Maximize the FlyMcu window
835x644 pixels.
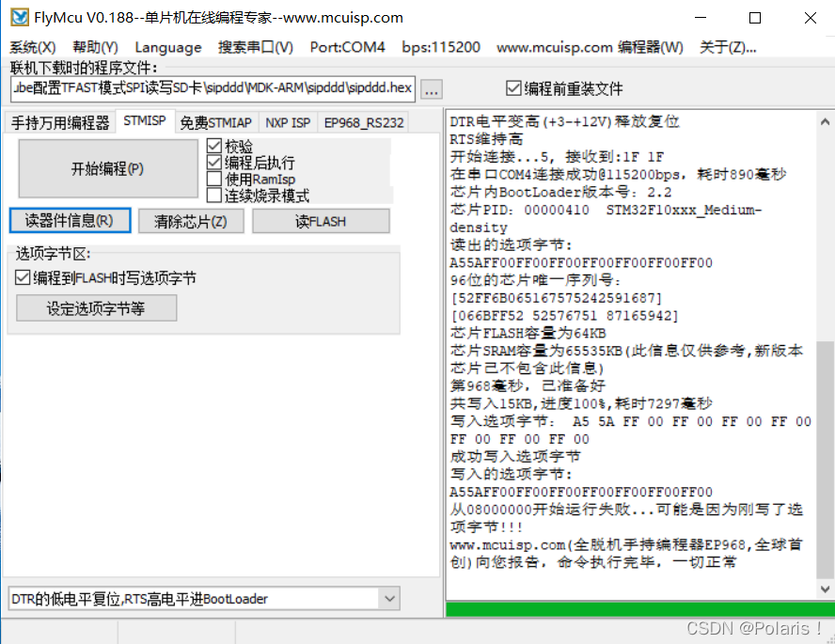click(754, 18)
